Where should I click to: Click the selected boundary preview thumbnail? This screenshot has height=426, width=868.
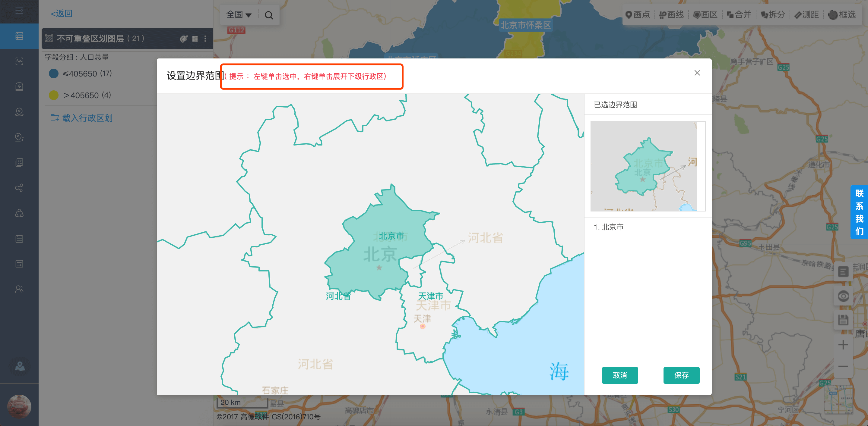pyautogui.click(x=648, y=166)
